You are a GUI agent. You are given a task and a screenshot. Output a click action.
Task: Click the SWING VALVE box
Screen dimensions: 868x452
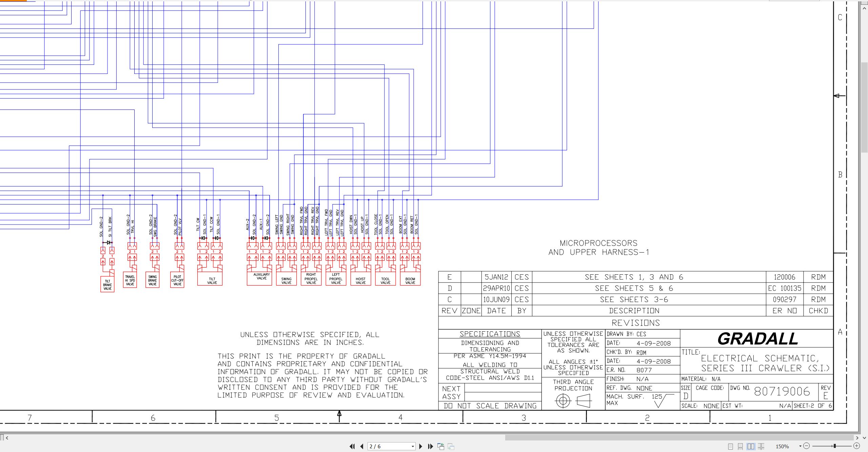pyautogui.click(x=287, y=279)
